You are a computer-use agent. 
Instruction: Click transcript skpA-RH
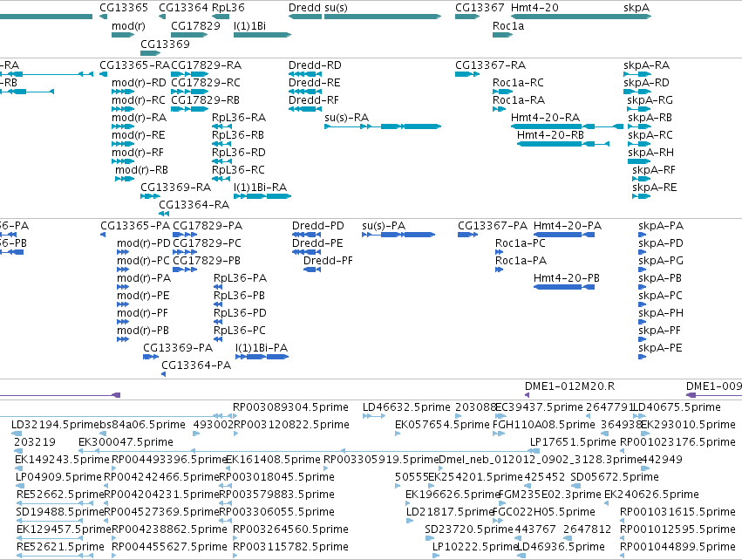[650, 153]
